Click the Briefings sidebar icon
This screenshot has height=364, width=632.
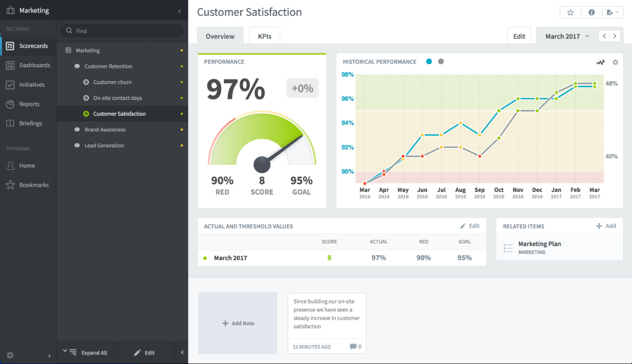[x=9, y=123]
